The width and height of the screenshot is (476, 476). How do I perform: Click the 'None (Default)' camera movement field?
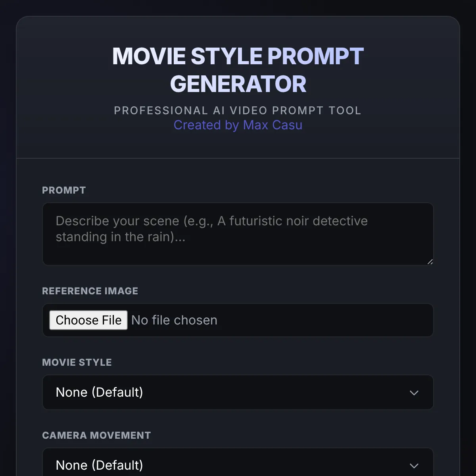238,465
